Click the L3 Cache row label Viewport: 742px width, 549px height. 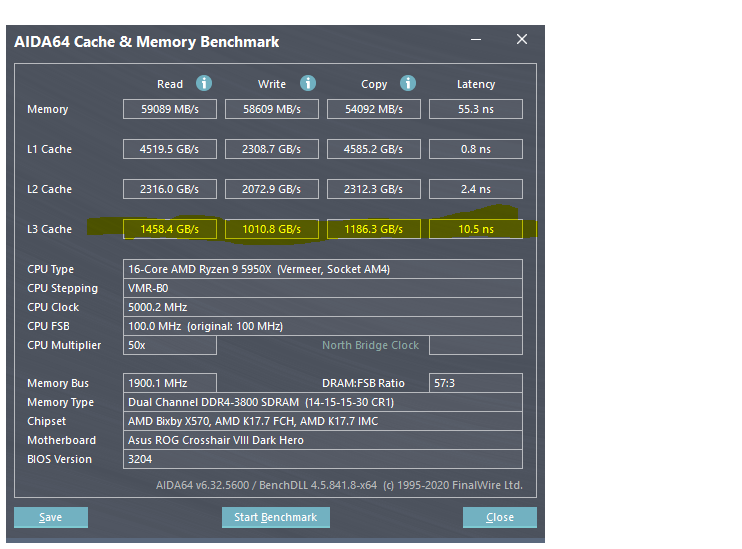click(x=50, y=229)
